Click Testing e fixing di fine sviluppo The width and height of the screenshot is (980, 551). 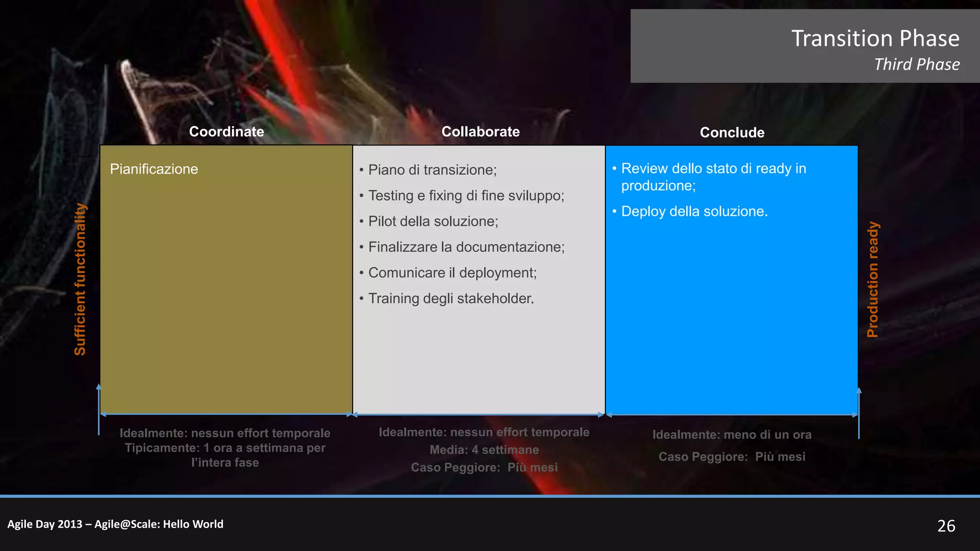[466, 196]
